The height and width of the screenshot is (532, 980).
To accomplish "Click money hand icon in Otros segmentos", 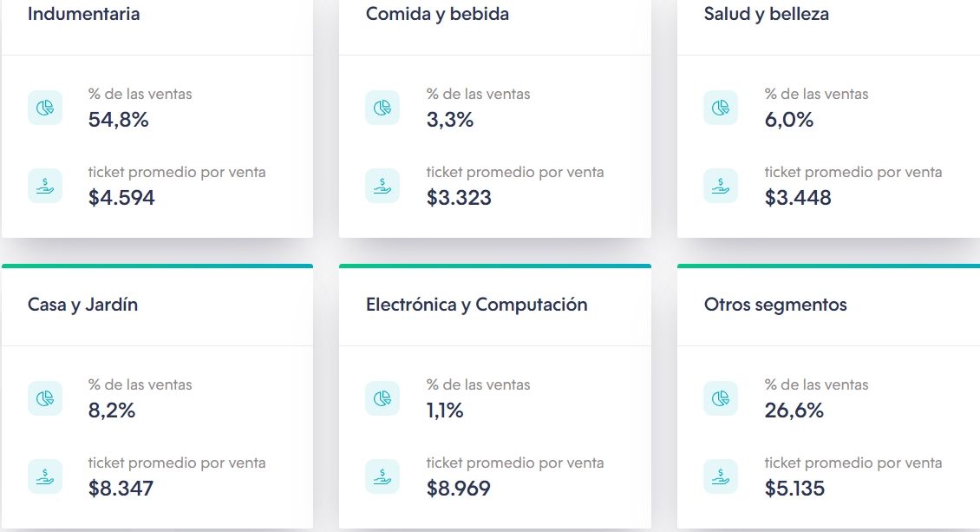I will coord(721,476).
